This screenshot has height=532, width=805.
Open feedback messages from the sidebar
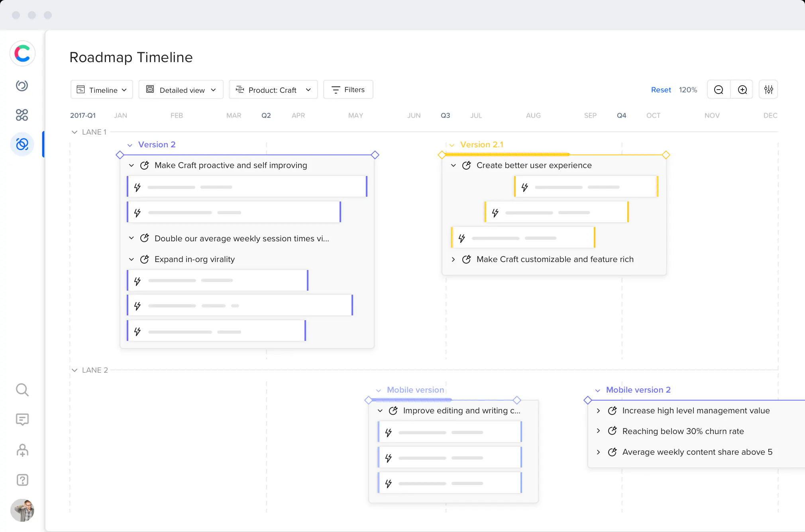[x=22, y=419]
